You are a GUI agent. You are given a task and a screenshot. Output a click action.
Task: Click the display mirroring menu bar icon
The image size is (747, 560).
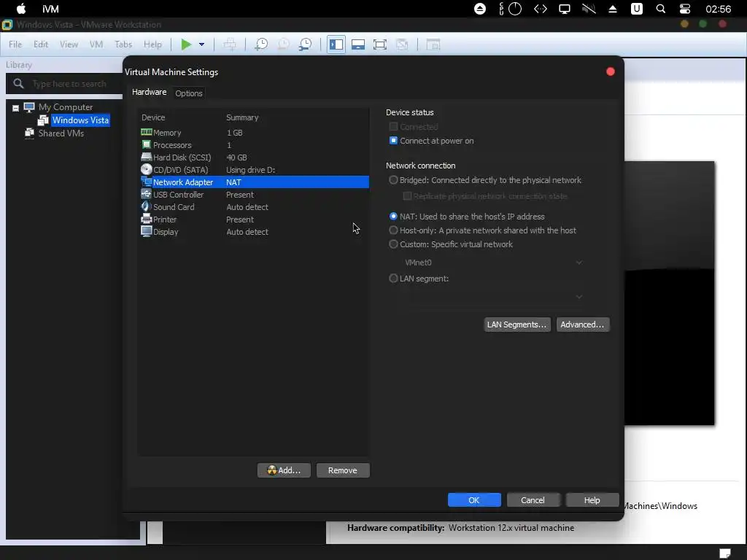[x=565, y=9]
